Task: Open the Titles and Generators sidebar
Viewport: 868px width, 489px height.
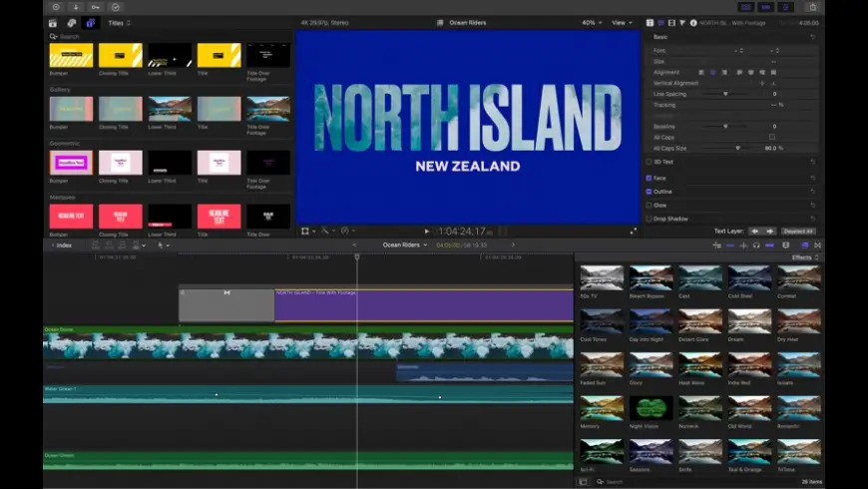Action: tap(90, 22)
